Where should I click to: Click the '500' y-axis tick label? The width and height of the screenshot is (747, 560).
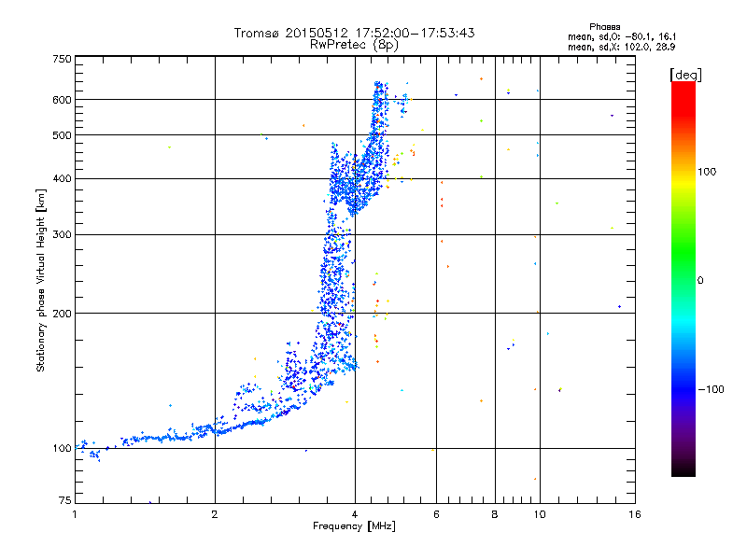(62, 135)
